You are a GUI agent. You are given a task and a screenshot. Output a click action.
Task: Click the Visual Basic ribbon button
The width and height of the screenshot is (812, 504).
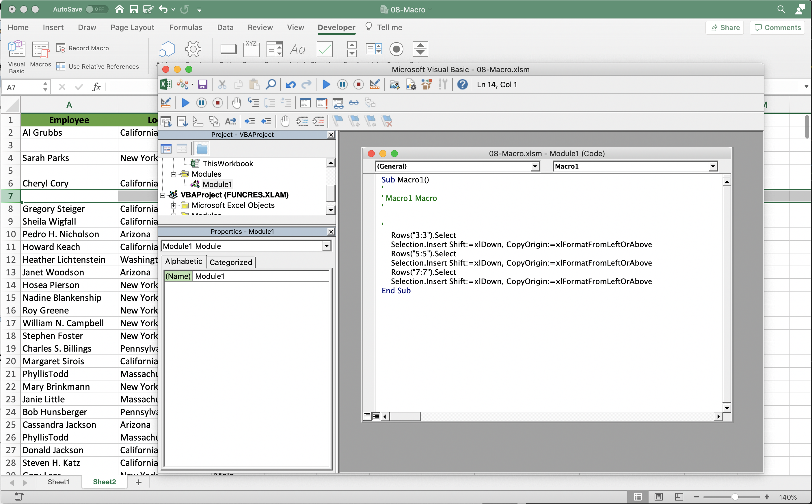16,57
